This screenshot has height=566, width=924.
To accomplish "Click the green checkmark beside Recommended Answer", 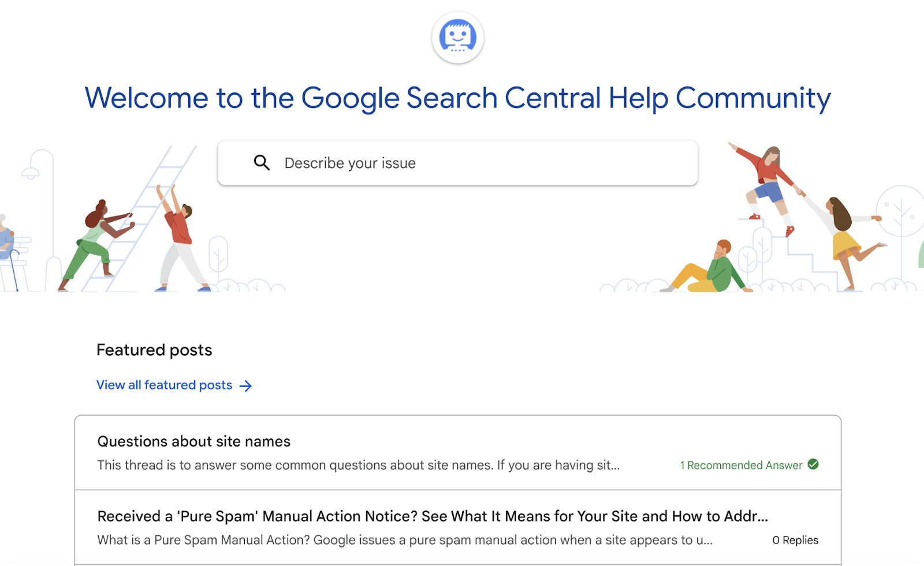I will [814, 464].
